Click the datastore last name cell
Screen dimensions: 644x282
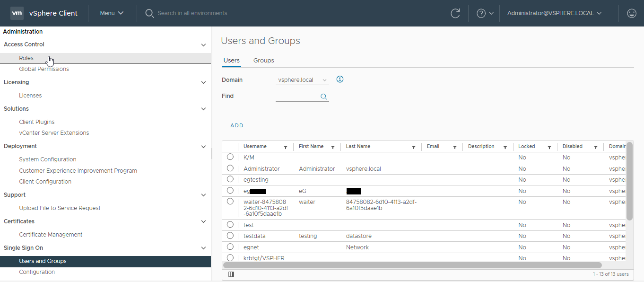[x=359, y=236]
